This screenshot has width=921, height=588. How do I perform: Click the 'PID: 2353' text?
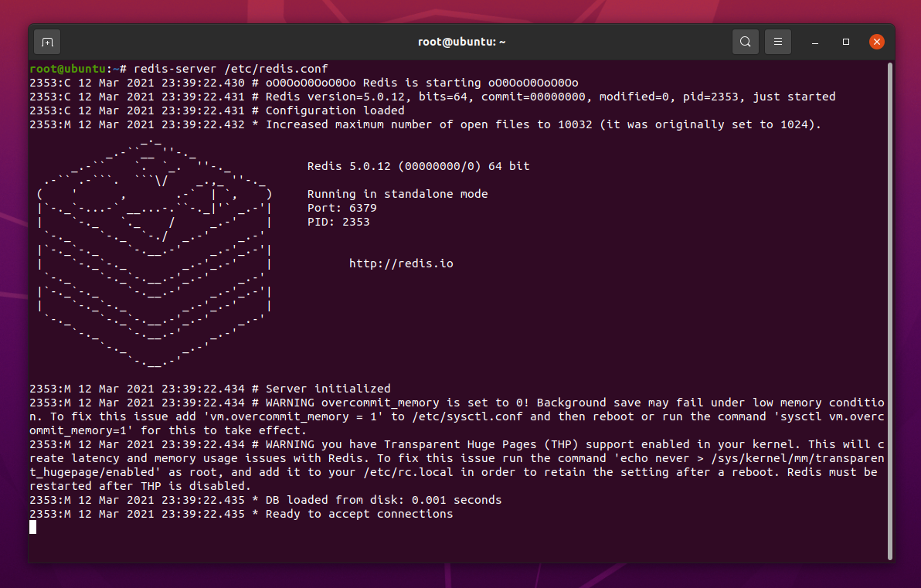pos(338,222)
